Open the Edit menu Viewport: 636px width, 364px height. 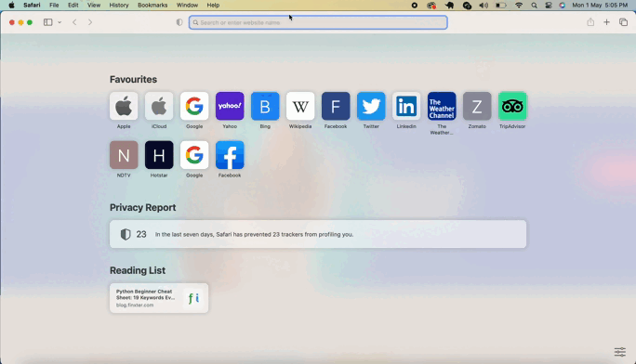coord(73,6)
